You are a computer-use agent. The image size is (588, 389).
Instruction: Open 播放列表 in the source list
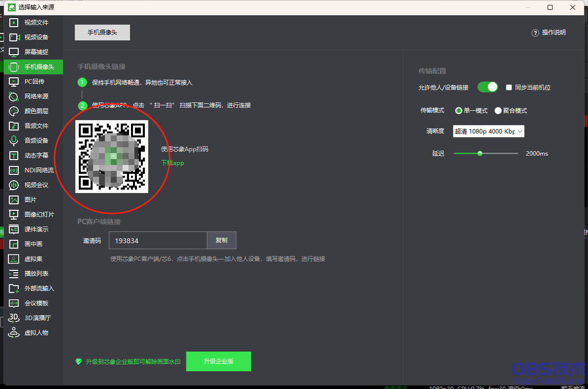[x=36, y=274]
